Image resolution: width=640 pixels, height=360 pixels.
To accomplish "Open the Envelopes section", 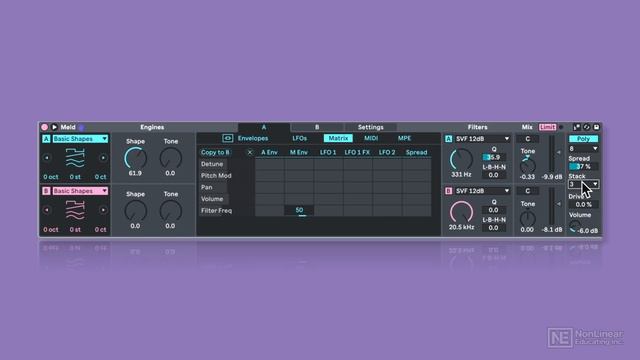I will [253, 138].
